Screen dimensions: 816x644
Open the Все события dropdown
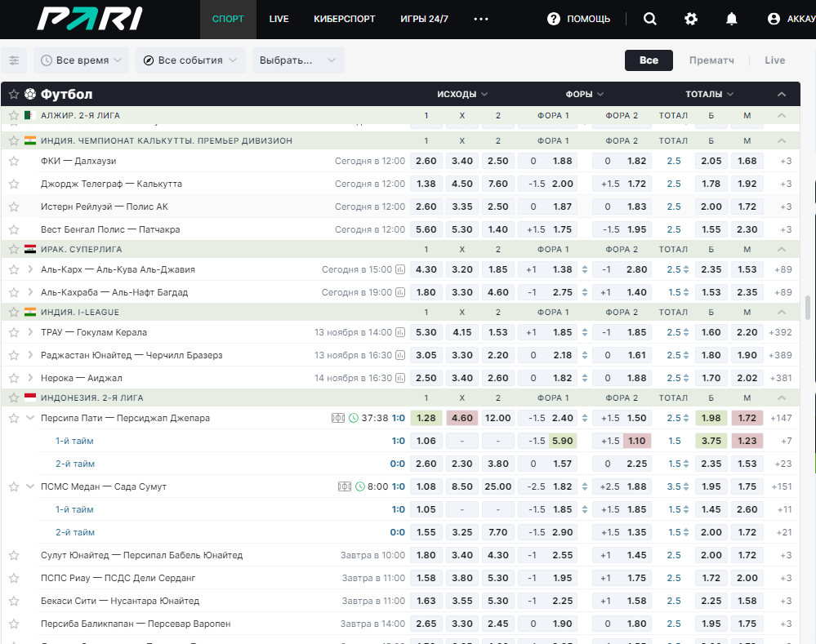click(x=190, y=60)
